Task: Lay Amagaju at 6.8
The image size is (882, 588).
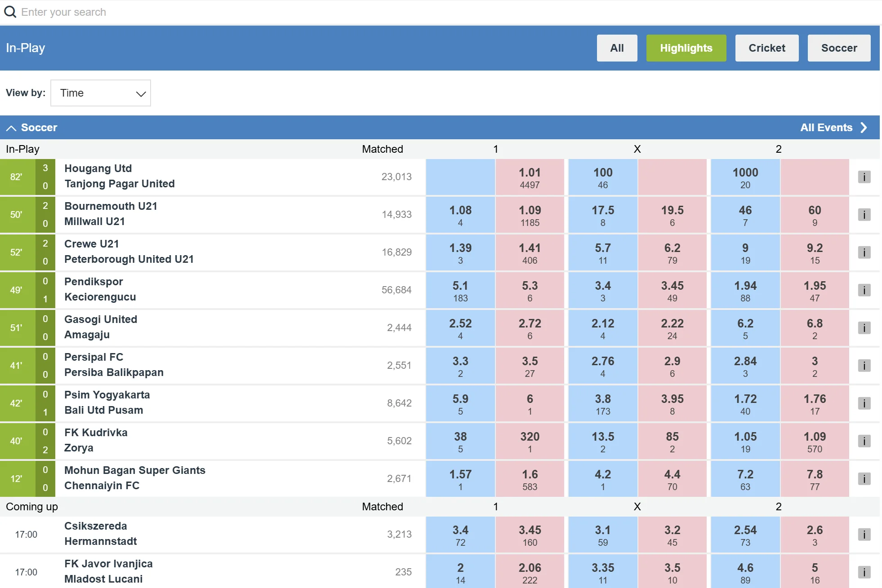Action: pos(815,328)
